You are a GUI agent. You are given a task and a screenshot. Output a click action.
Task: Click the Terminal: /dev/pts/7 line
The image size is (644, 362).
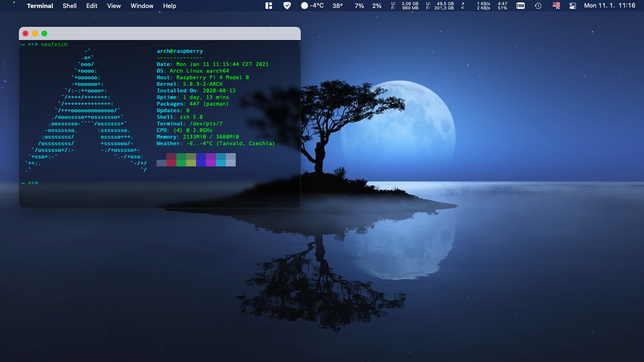click(190, 123)
